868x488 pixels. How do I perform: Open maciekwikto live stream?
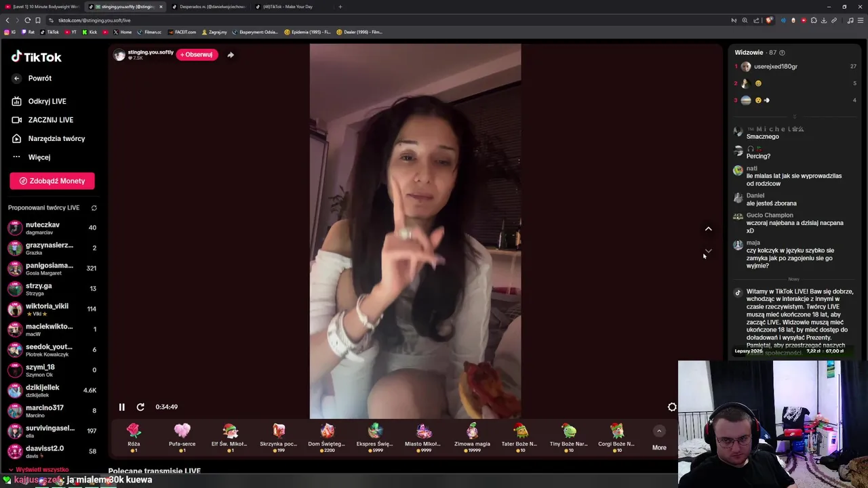tap(52, 329)
